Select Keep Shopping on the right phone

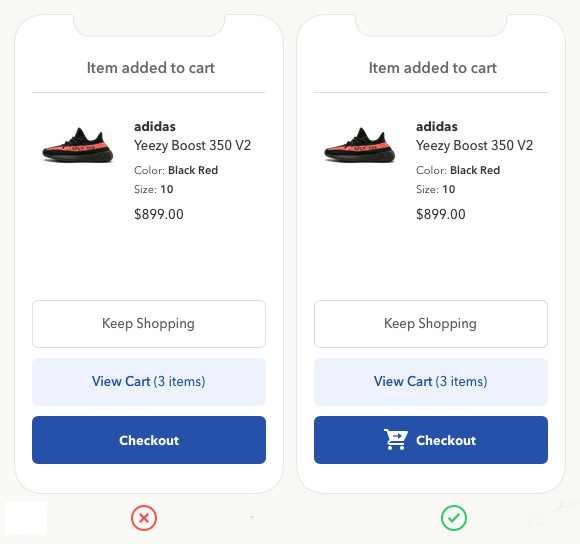click(x=431, y=324)
